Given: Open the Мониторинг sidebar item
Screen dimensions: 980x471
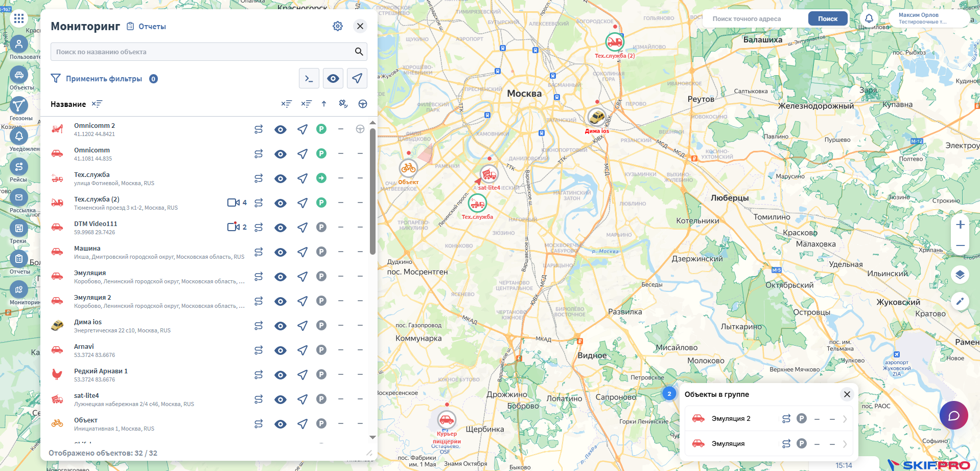Looking at the screenshot, I should [19, 289].
